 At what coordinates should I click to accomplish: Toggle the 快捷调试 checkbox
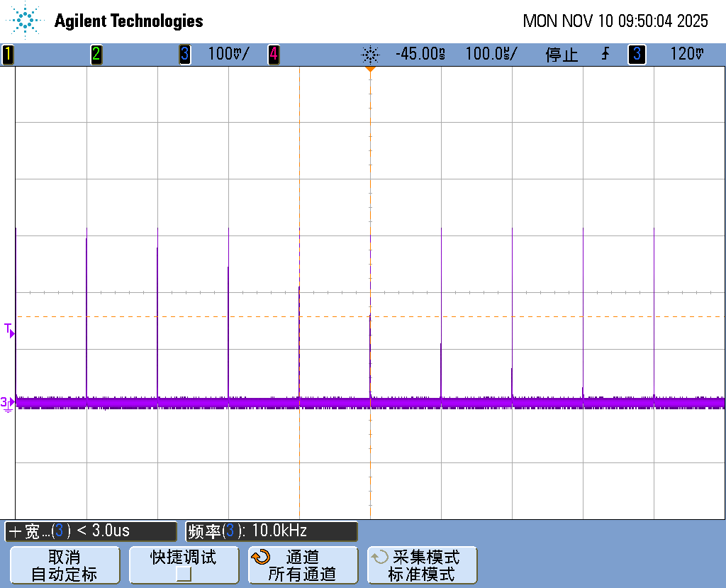tap(184, 574)
